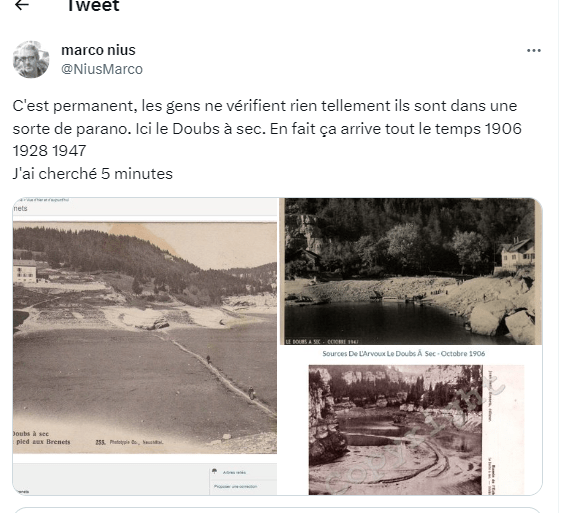Click the Tweet page heading
The height and width of the screenshot is (513, 575).
(x=93, y=6)
